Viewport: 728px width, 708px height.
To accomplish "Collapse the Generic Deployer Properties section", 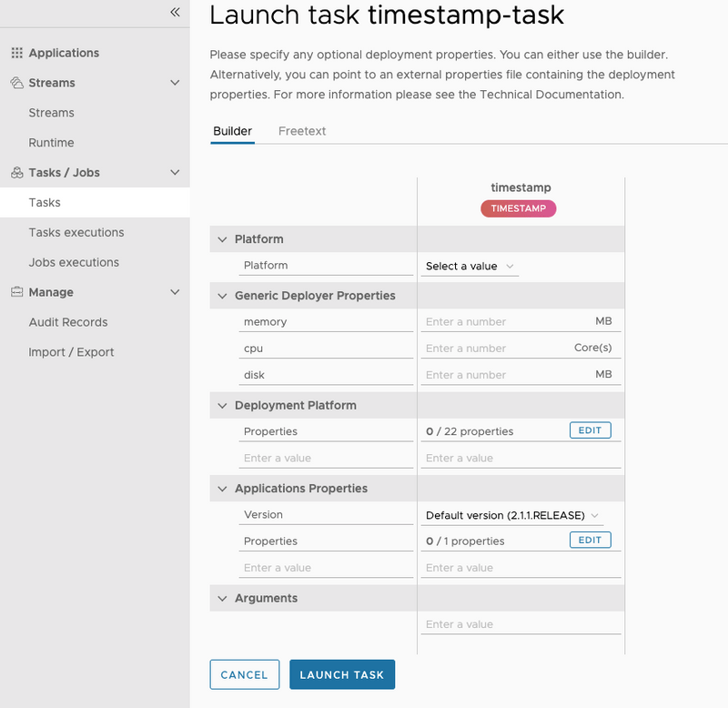I will [x=222, y=296].
